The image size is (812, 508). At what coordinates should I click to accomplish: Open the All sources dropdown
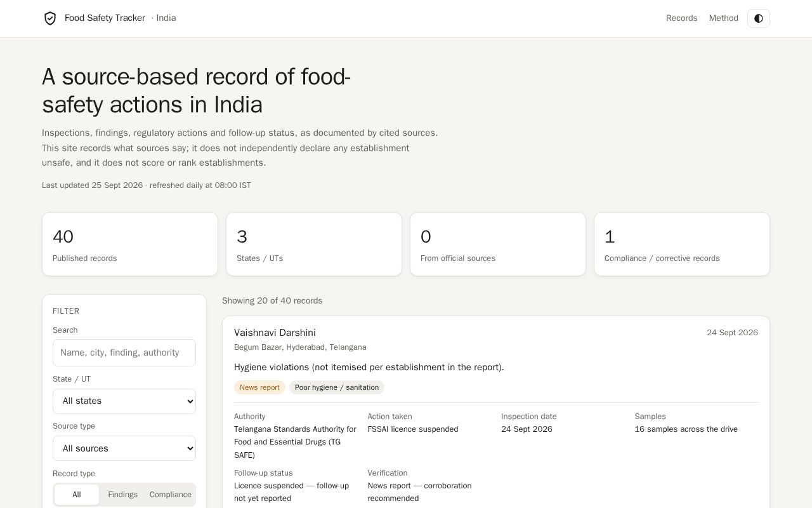pyautogui.click(x=124, y=448)
